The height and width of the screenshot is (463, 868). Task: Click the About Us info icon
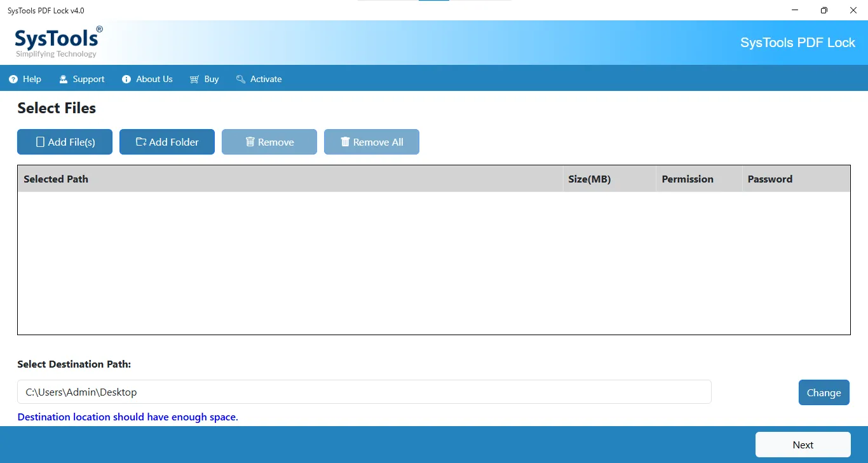[126, 79]
